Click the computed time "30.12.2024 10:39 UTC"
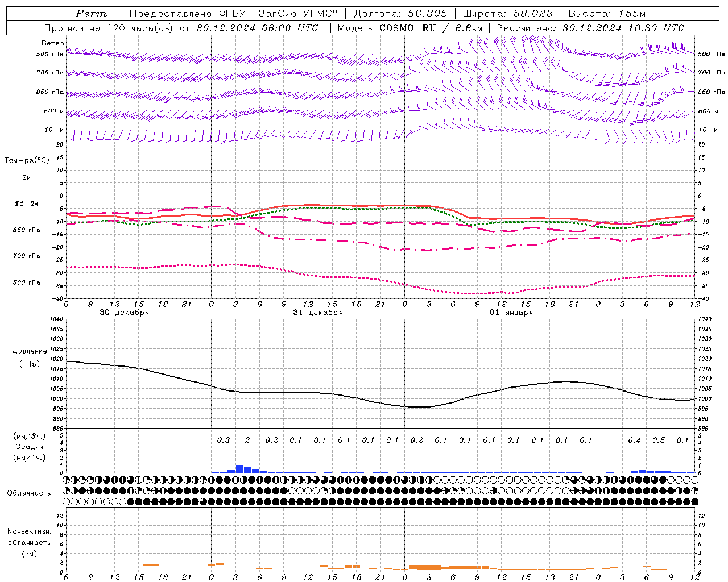This screenshot has width=728, height=582. 623,28
